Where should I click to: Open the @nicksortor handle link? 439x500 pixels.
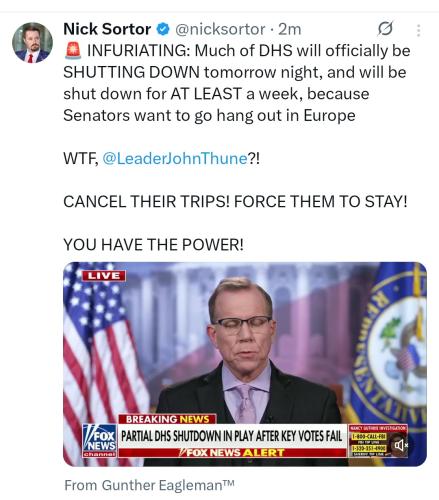click(x=220, y=29)
